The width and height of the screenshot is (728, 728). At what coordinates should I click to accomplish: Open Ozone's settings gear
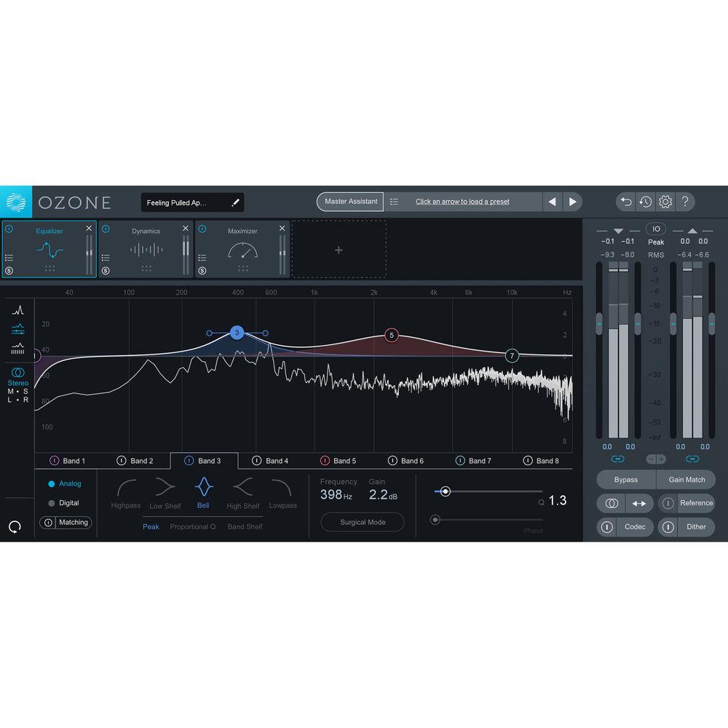[x=665, y=202]
